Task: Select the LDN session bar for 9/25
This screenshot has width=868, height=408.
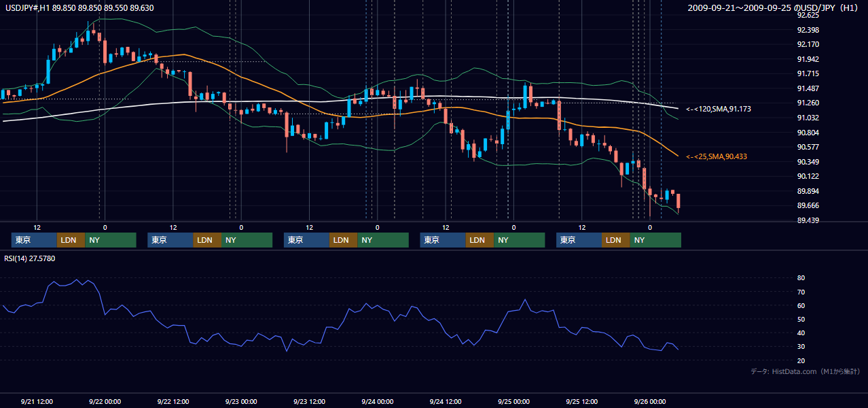Action: click(616, 240)
